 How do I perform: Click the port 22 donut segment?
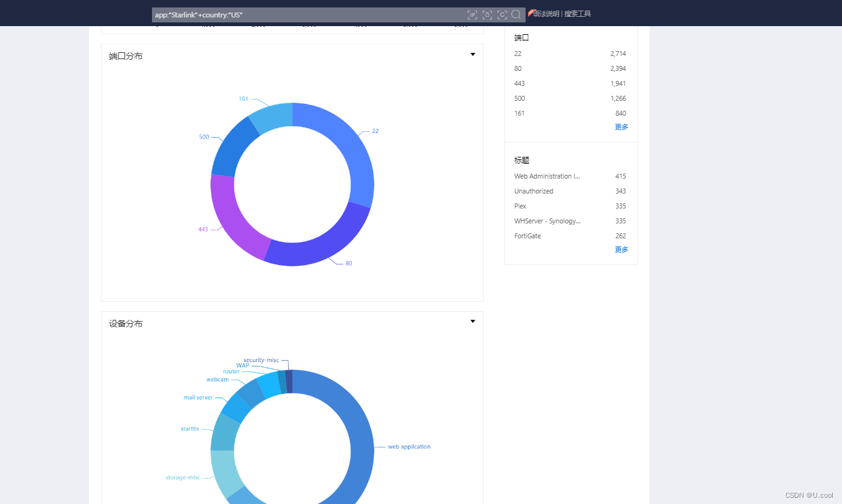tap(349, 143)
